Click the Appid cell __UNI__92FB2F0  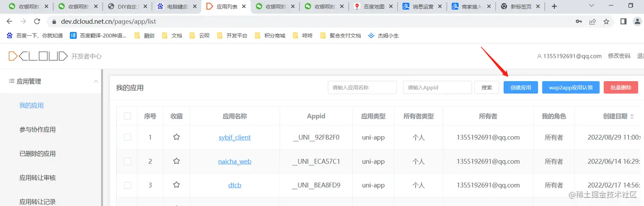[x=316, y=137]
